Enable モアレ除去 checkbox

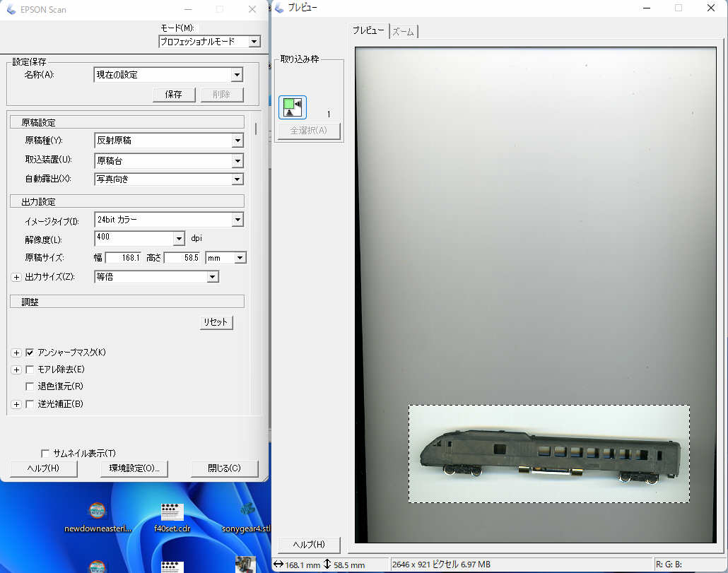(30, 370)
